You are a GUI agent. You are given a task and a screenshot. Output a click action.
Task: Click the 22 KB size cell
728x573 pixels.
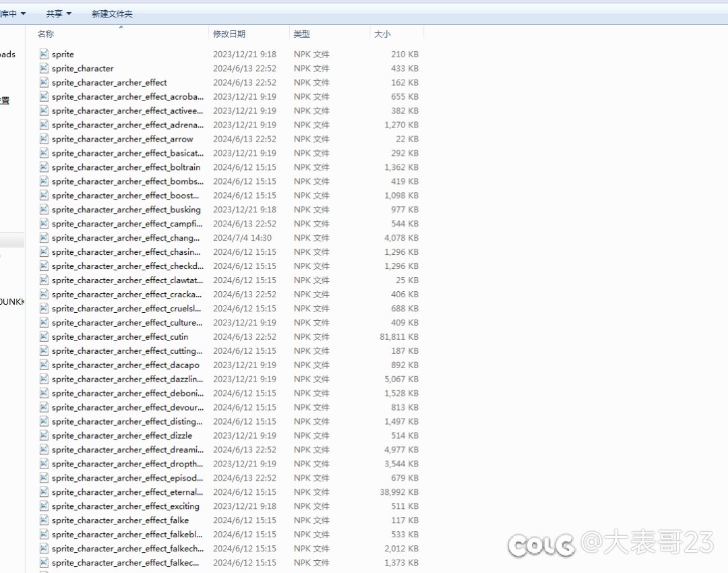(x=407, y=139)
